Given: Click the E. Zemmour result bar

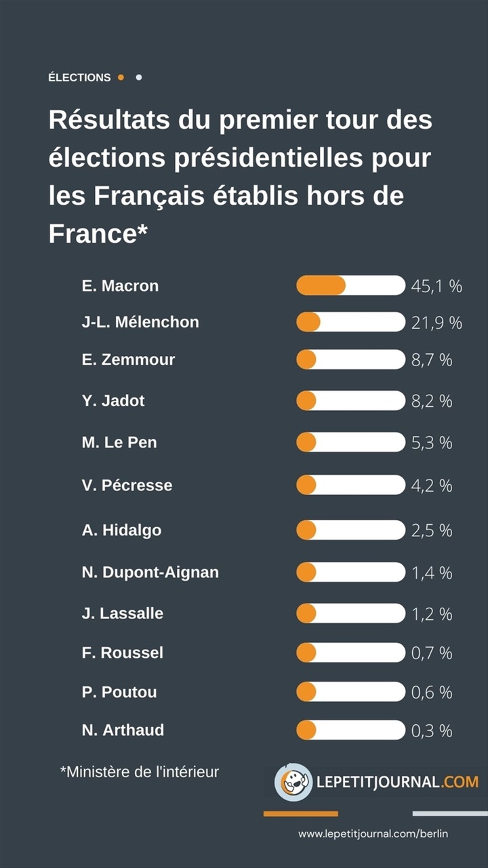Looking at the screenshot, I should point(350,359).
